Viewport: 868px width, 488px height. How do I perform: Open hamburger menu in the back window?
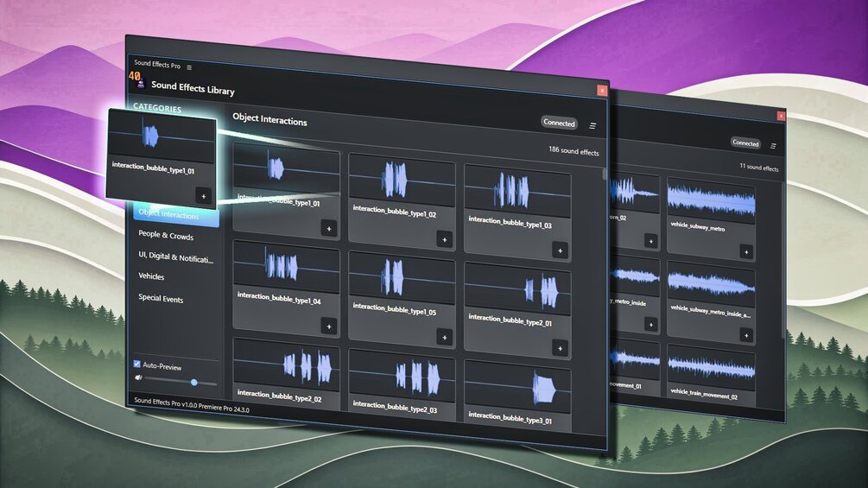click(x=773, y=146)
